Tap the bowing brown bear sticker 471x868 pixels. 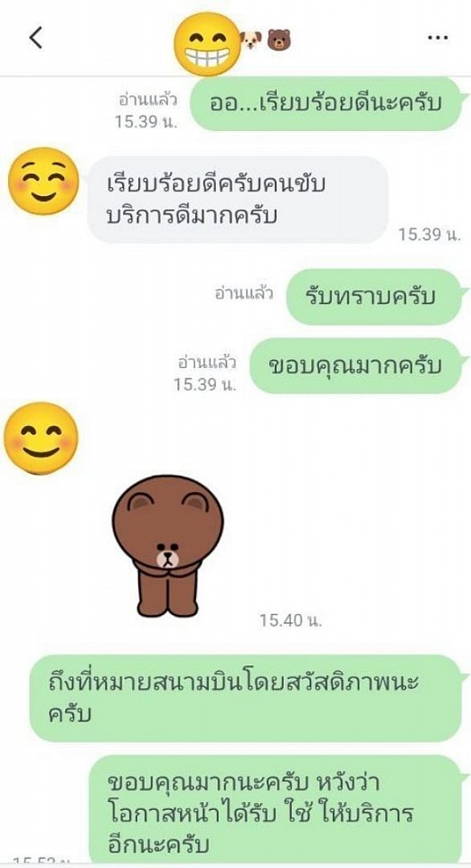[168, 546]
